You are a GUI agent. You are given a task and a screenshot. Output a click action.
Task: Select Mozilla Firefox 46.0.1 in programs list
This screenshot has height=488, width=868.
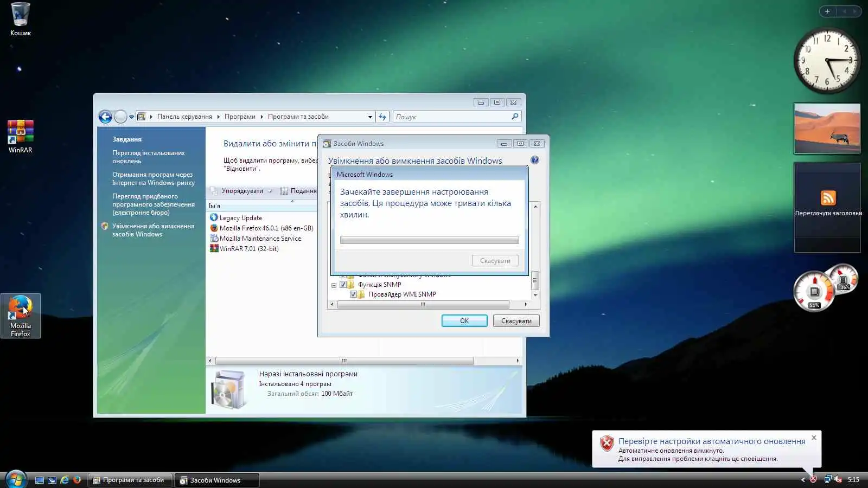261,228
